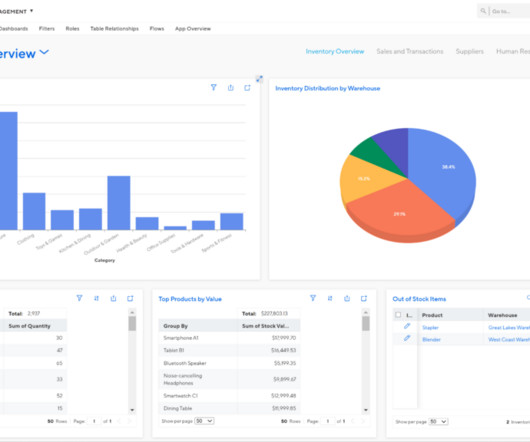
Task: Click the page number field in Top Products panel
Action: pyautogui.click(x=328, y=421)
